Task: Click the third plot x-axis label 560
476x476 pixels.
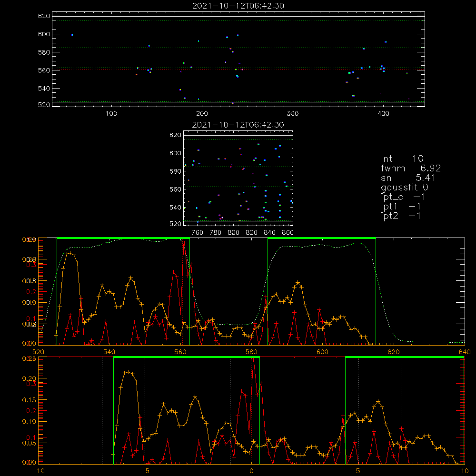Action: pyautogui.click(x=180, y=352)
